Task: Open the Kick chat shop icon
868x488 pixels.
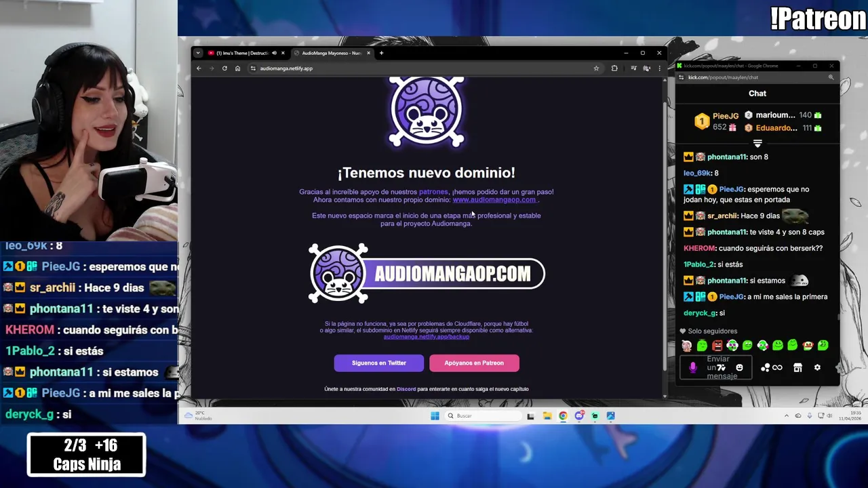Action: tap(797, 367)
